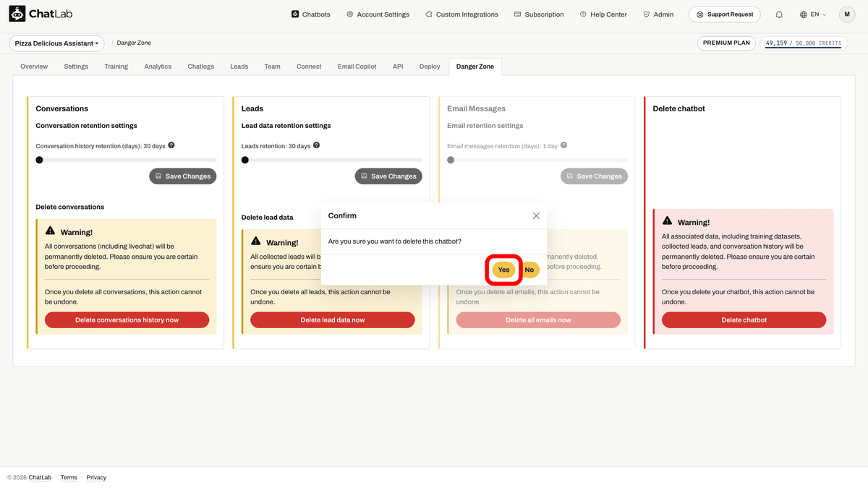Go to the Chatlogs tab

click(201, 67)
